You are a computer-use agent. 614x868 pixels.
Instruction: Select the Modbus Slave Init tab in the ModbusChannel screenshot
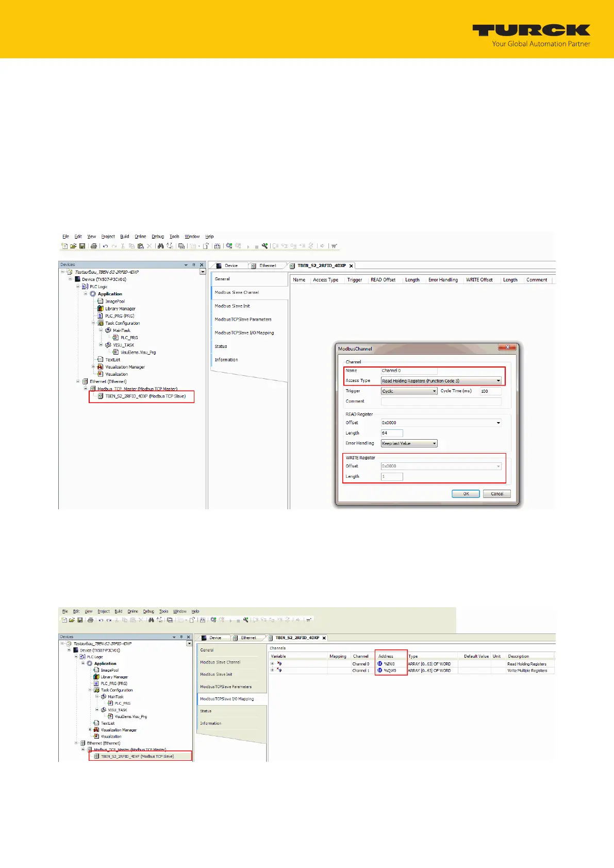pos(250,306)
